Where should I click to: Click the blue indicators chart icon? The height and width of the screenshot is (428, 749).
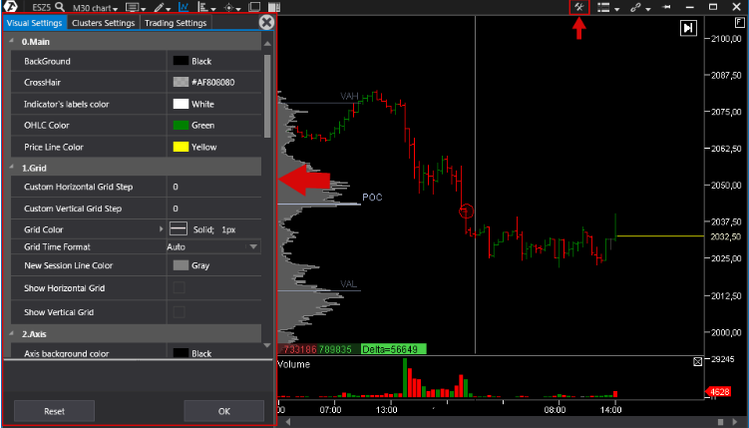pos(183,7)
